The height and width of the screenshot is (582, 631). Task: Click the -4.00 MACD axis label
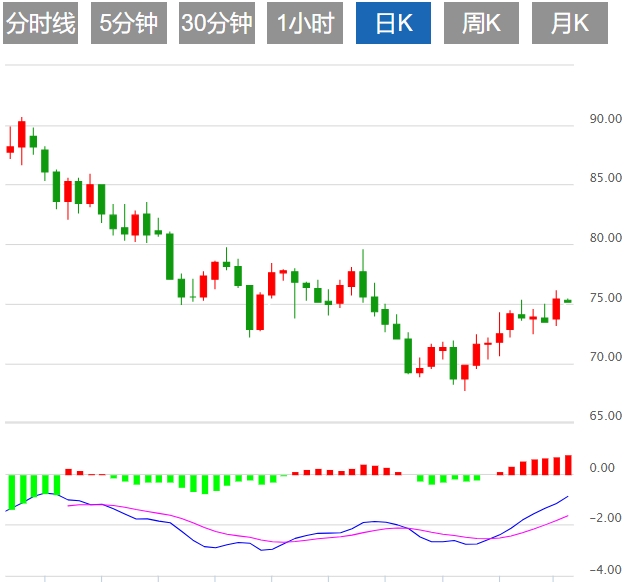[x=605, y=570]
